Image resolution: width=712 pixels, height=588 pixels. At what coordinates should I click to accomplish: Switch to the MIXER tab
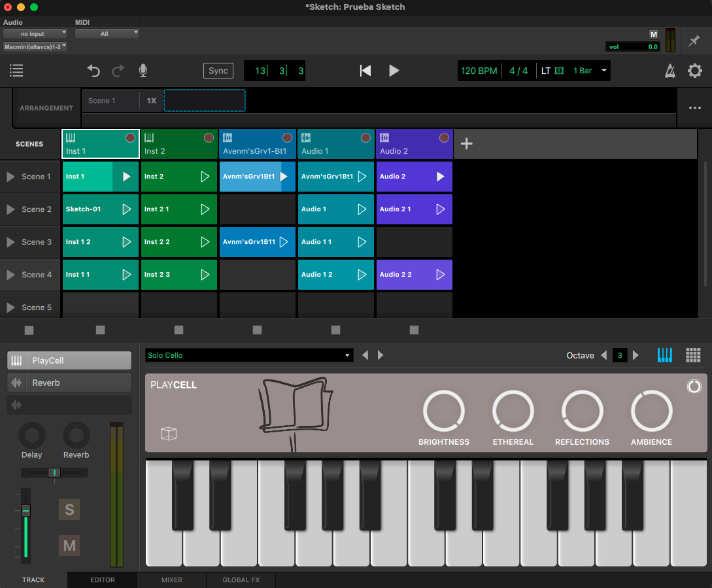[x=171, y=580]
